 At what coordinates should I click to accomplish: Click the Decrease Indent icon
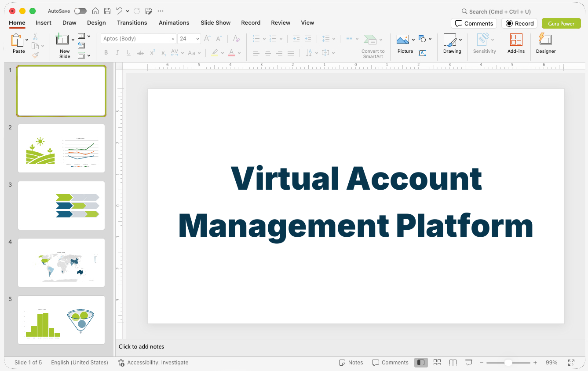tap(296, 39)
